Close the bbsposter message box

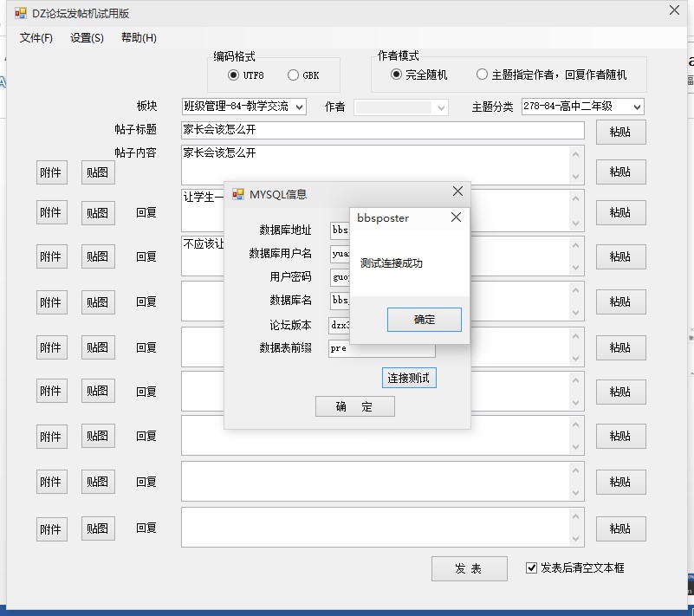pos(456,217)
